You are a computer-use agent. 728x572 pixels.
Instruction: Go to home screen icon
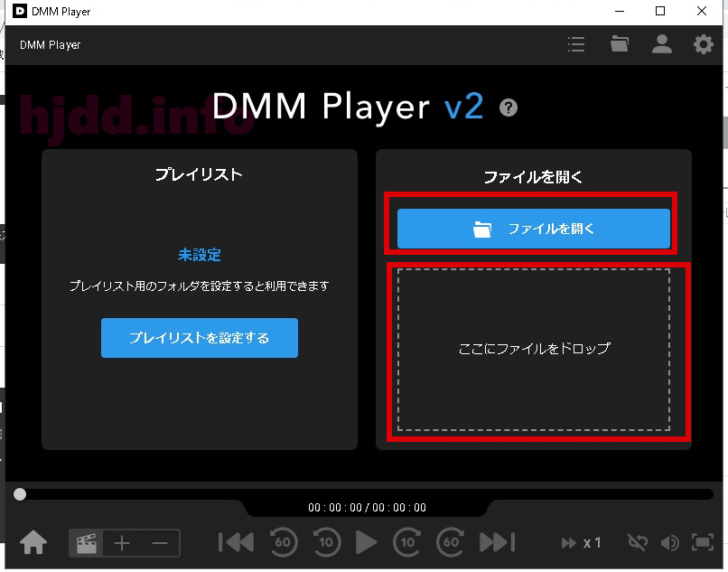(33, 543)
